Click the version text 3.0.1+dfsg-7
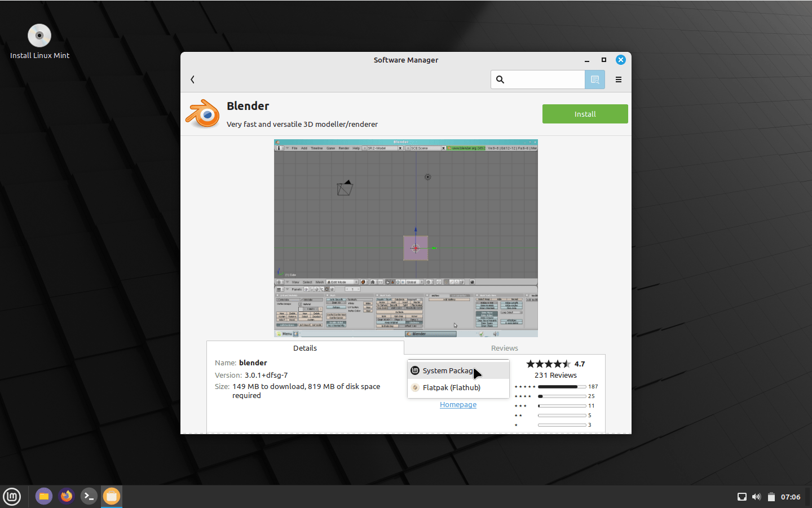 pyautogui.click(x=266, y=375)
